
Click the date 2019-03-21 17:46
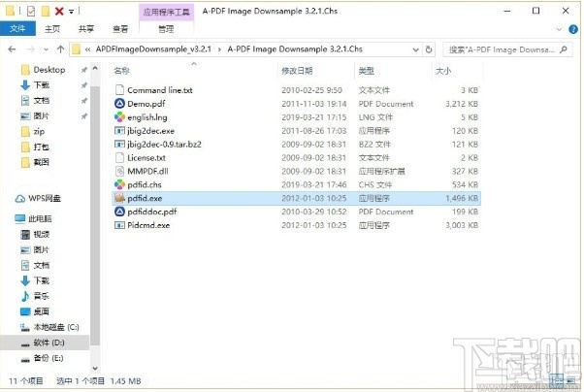[314, 184]
